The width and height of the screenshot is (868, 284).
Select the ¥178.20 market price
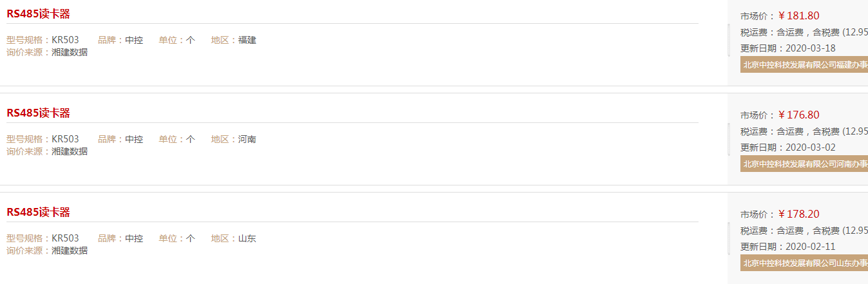pyautogui.click(x=799, y=214)
